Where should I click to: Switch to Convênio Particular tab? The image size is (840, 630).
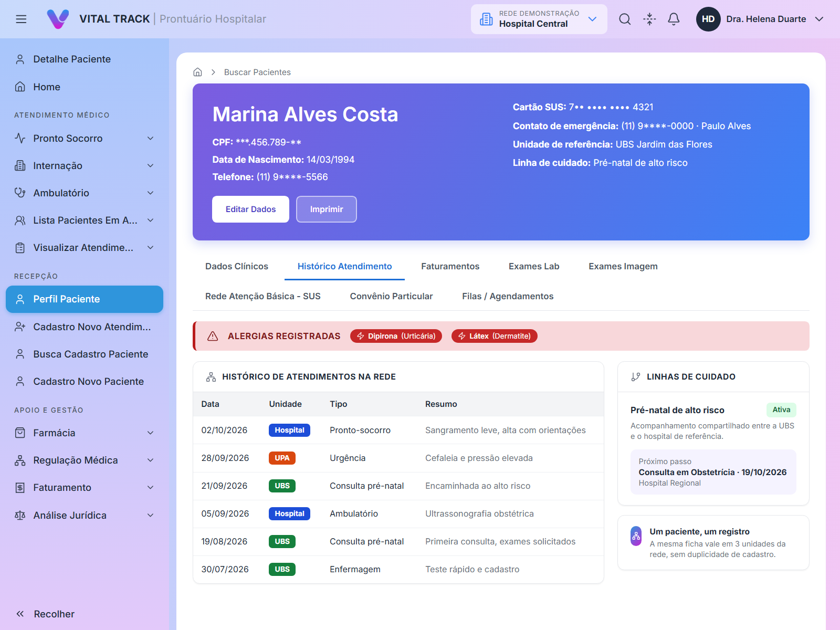coord(391,296)
